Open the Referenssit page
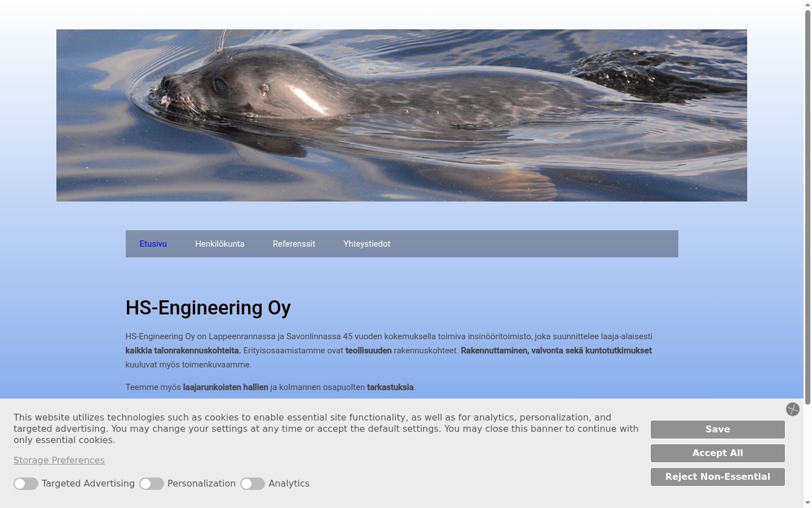The image size is (812, 508). click(x=294, y=244)
